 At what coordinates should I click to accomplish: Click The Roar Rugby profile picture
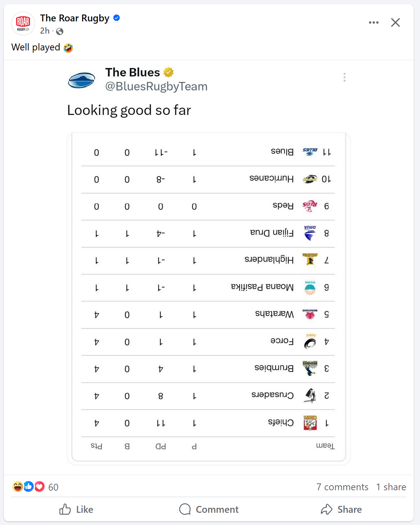[x=23, y=23]
